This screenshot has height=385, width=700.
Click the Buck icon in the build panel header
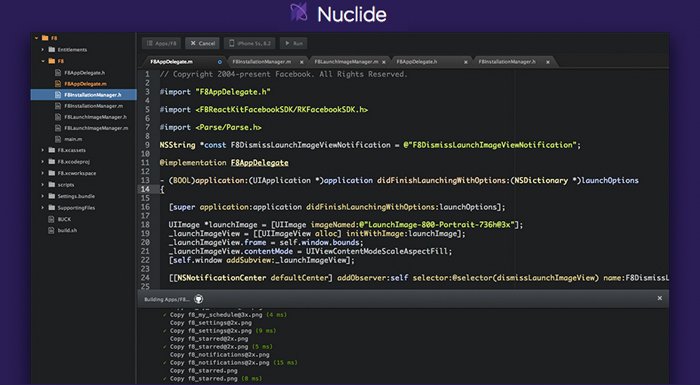pyautogui.click(x=199, y=299)
